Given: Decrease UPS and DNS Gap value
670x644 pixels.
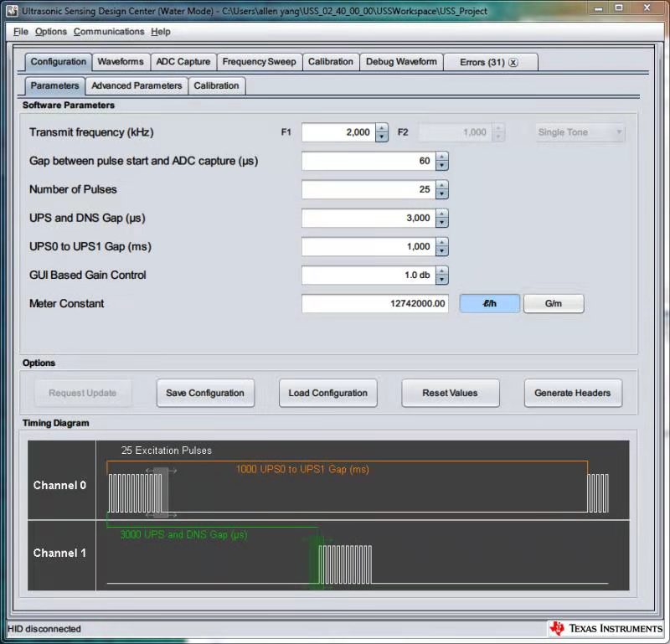Looking at the screenshot, I should [442, 223].
